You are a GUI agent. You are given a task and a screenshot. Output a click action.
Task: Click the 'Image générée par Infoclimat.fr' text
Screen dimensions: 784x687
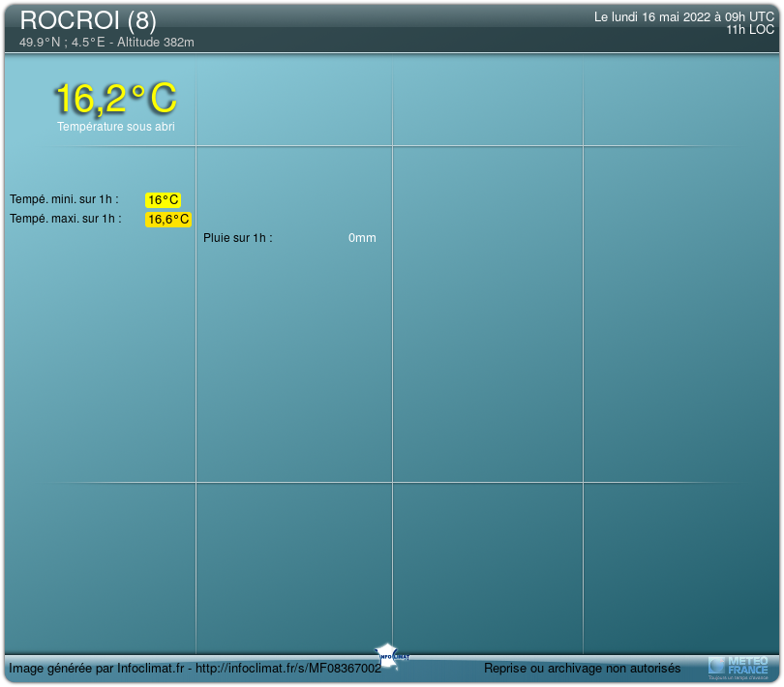(x=96, y=669)
